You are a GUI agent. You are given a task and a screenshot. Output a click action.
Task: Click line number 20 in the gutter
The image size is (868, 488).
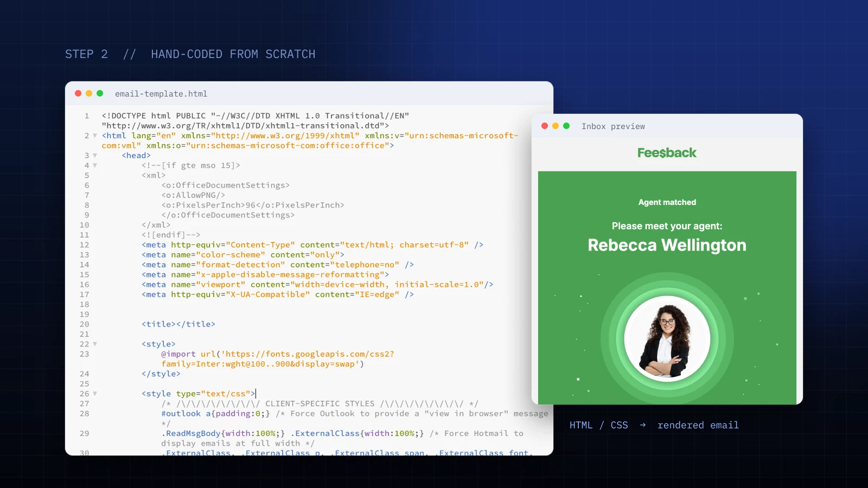click(x=84, y=324)
